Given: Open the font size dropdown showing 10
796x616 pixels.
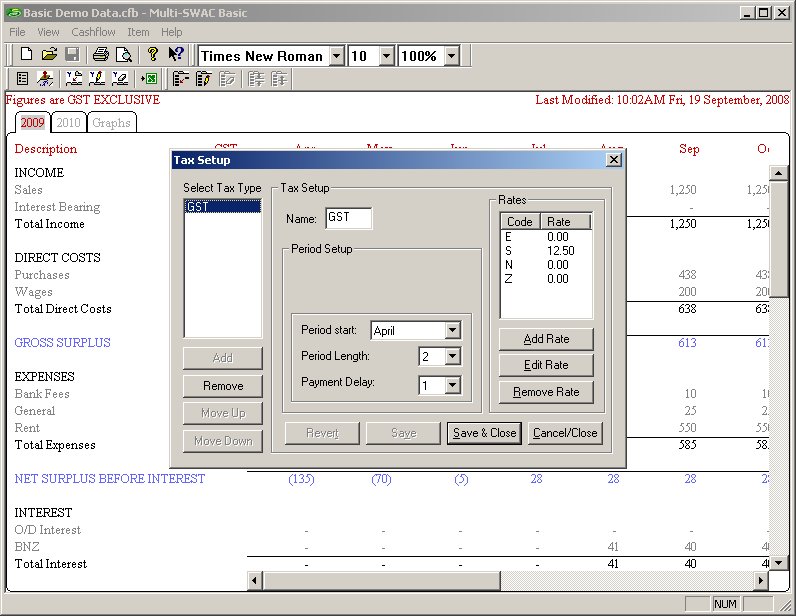Looking at the screenshot, I should (x=386, y=55).
